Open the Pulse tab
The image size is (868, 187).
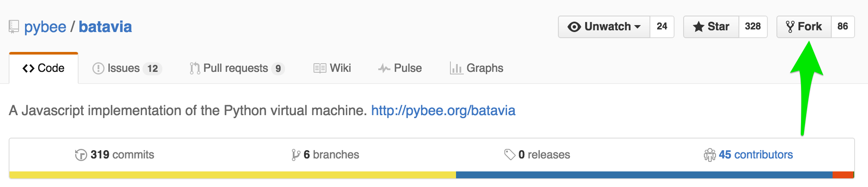point(400,68)
